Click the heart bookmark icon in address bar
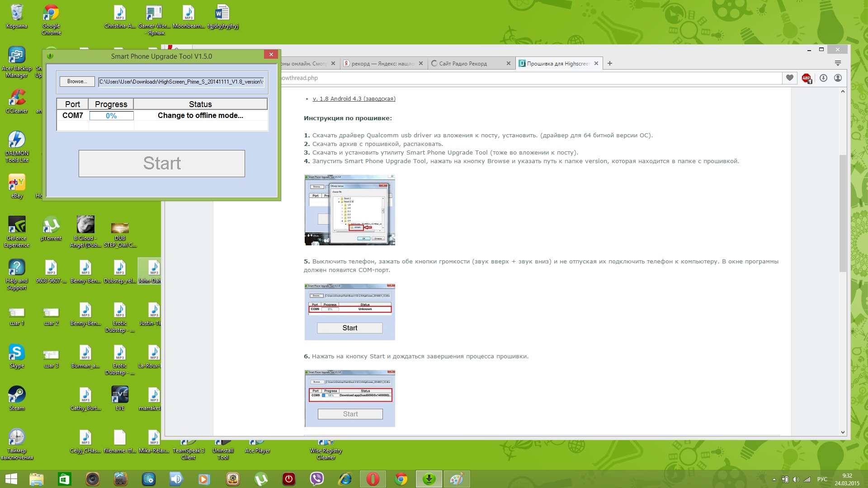 (789, 78)
